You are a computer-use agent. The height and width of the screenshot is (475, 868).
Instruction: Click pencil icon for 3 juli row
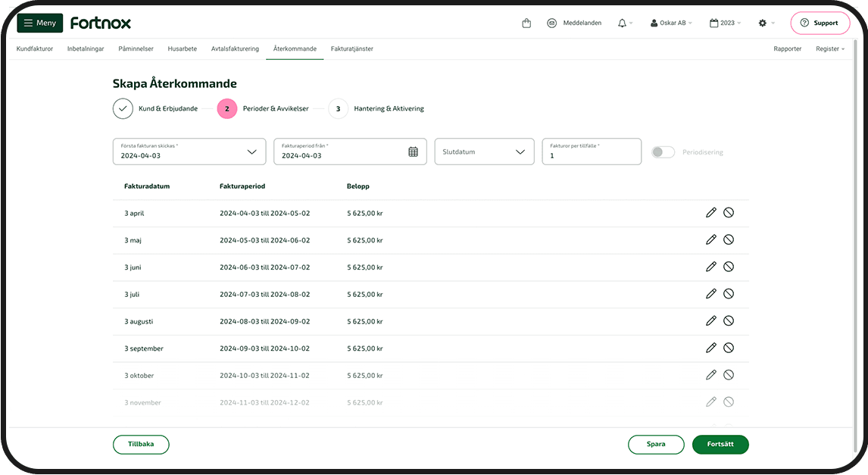click(710, 294)
